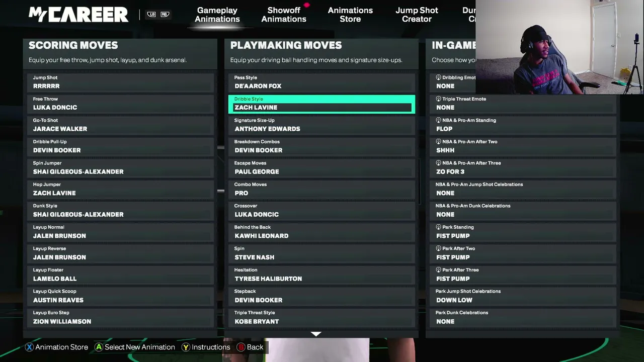Select NBA & Pro-Am Dunk Celebrations row
Viewport: 644px width, 362px height.
pos(523,210)
